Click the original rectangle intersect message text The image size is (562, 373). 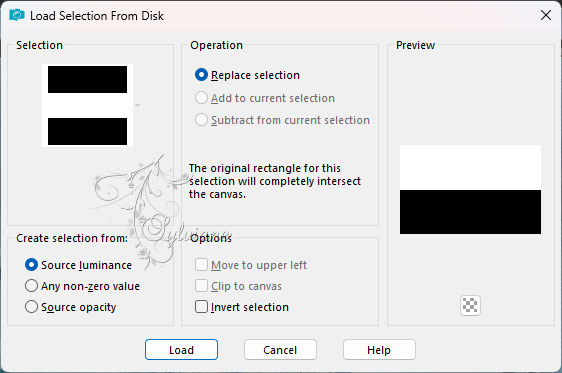275,181
